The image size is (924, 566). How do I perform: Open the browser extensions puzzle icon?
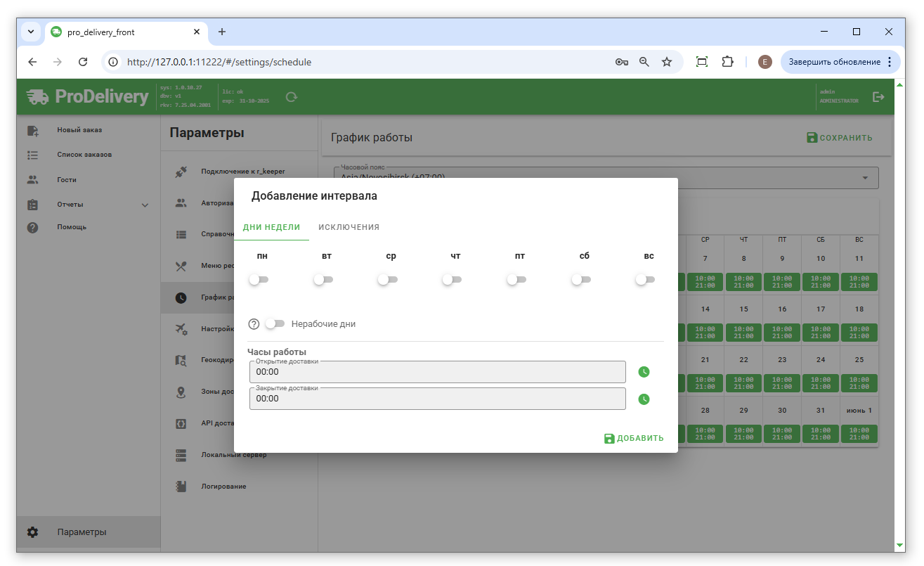[x=727, y=62]
